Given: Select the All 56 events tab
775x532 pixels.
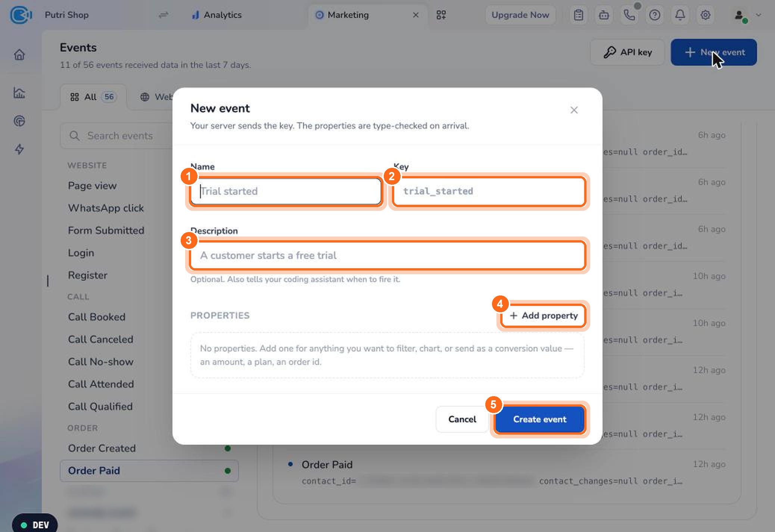Looking at the screenshot, I should pos(93,97).
